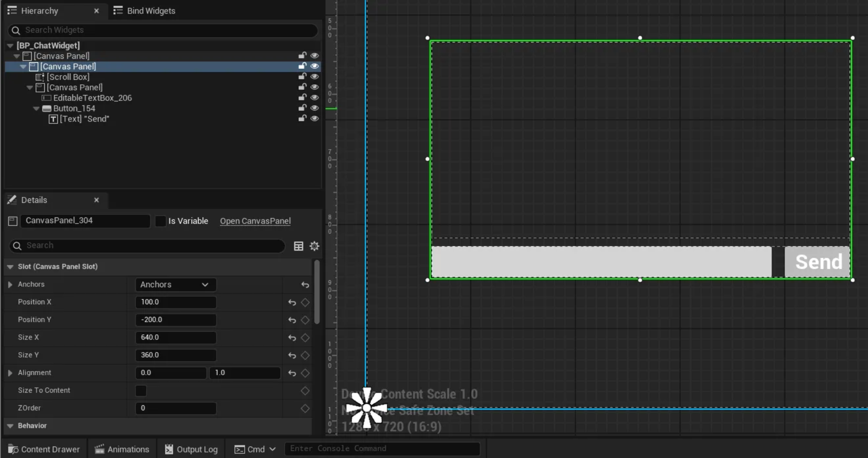
Task: Hide EditableTextBox_206 using its eye icon
Action: (x=314, y=98)
